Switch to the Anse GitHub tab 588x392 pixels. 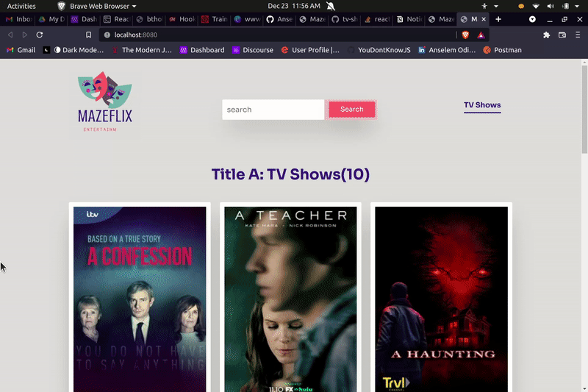pyautogui.click(x=280, y=19)
